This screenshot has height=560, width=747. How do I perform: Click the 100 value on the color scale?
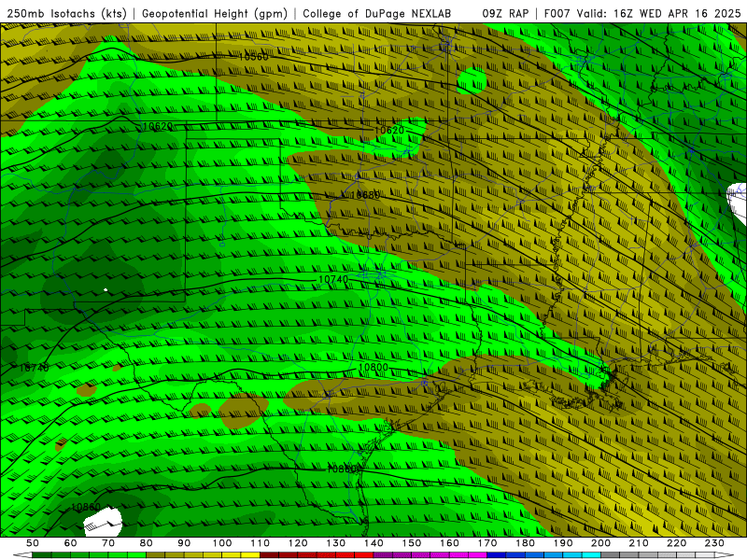tap(222, 543)
